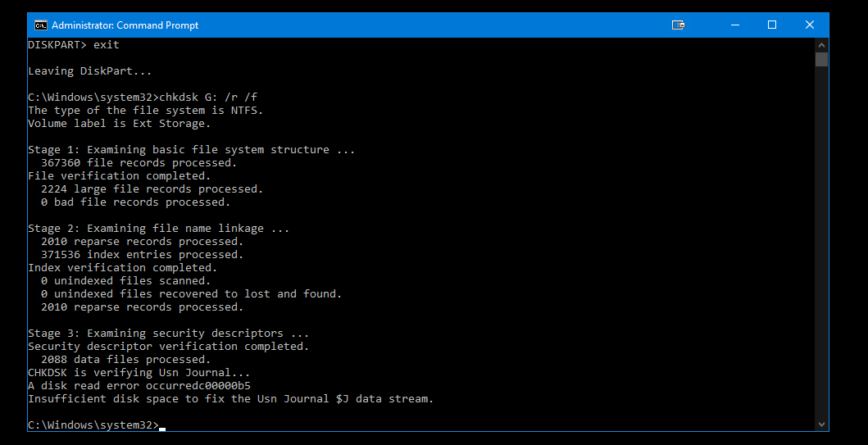Image resolution: width=868 pixels, height=445 pixels.
Task: Close the Command Prompt window
Action: coord(809,25)
